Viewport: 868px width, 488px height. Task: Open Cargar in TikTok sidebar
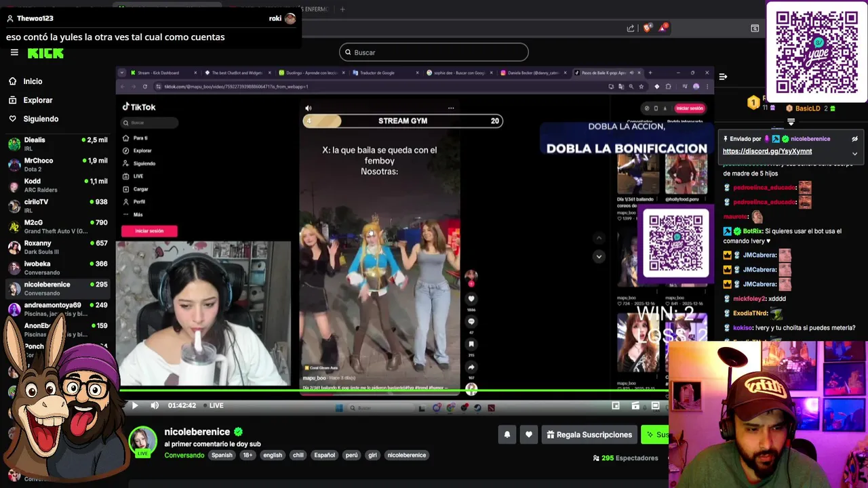tap(136, 189)
